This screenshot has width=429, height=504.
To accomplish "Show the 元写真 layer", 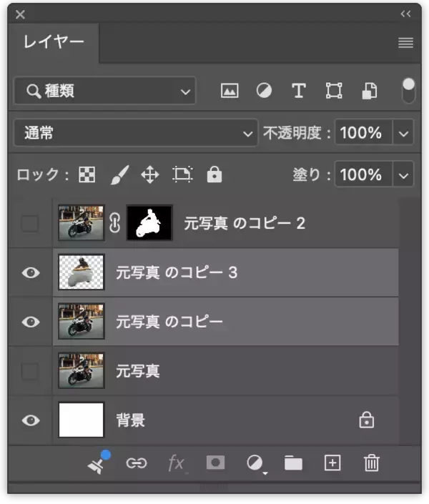I will point(30,371).
